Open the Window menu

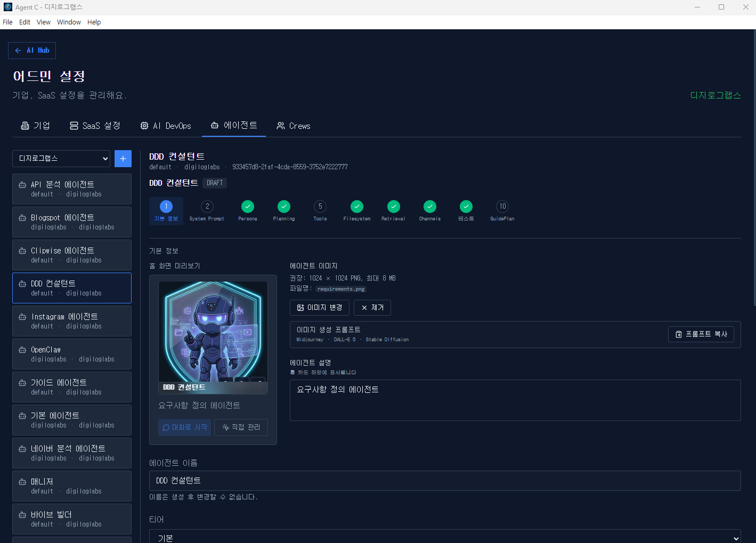point(69,22)
